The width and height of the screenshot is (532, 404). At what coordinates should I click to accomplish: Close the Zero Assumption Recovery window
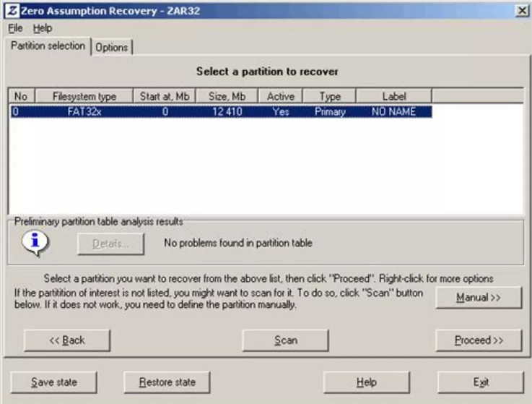[522, 11]
